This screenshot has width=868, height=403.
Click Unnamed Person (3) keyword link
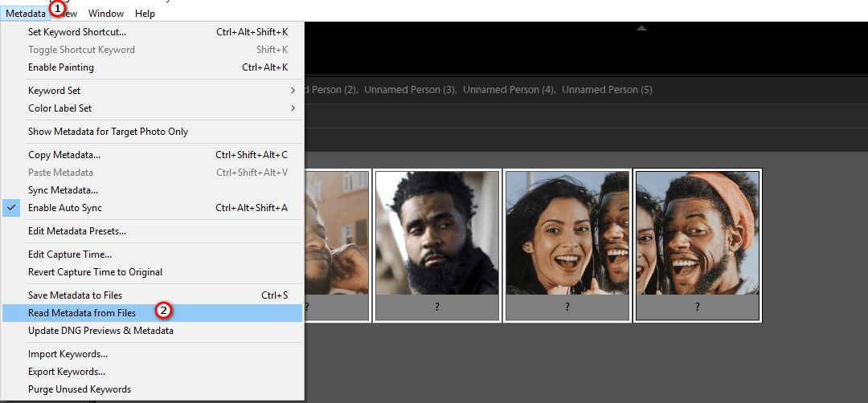(410, 90)
